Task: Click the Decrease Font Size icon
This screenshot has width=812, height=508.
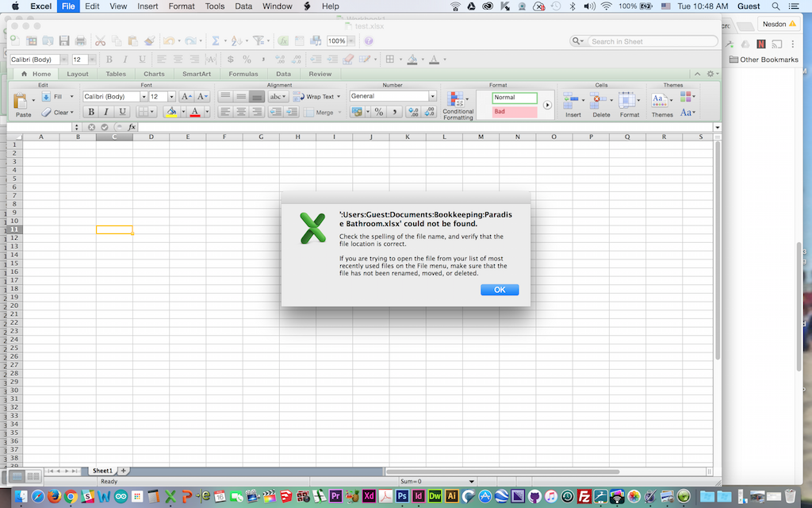Action: (x=202, y=97)
